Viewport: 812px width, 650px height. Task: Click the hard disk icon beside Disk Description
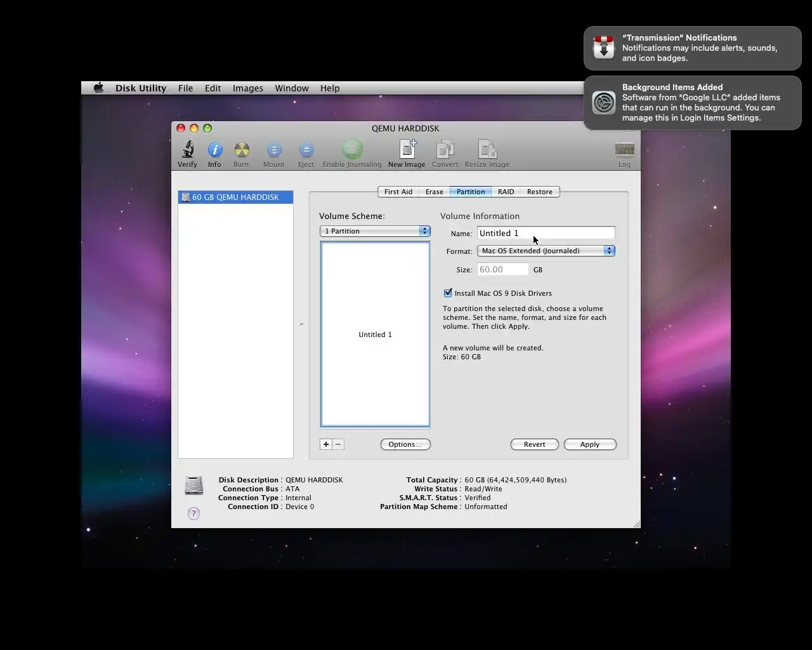pos(194,486)
